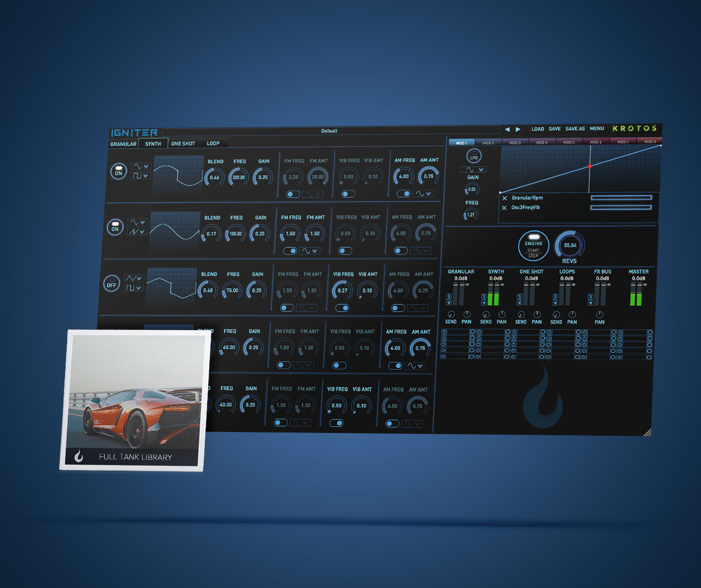
Task: Go to the previous preset with left arrow
Action: click(507, 129)
